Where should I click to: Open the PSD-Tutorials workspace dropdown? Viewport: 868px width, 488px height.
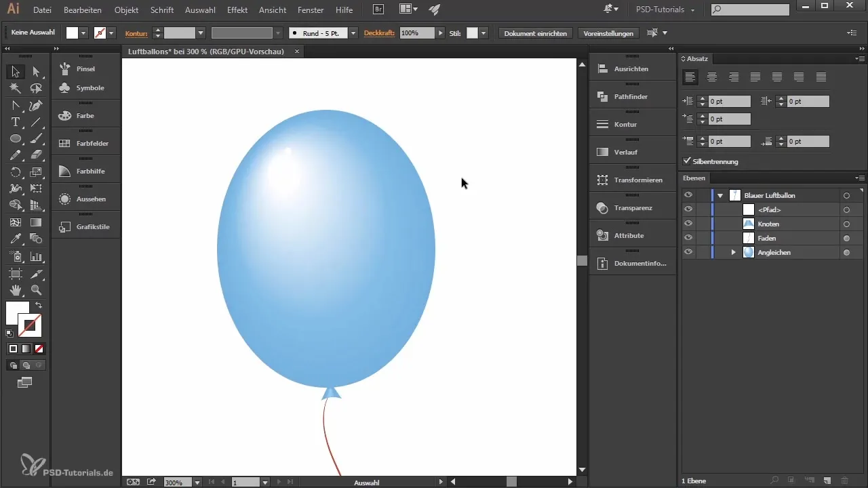pyautogui.click(x=665, y=10)
